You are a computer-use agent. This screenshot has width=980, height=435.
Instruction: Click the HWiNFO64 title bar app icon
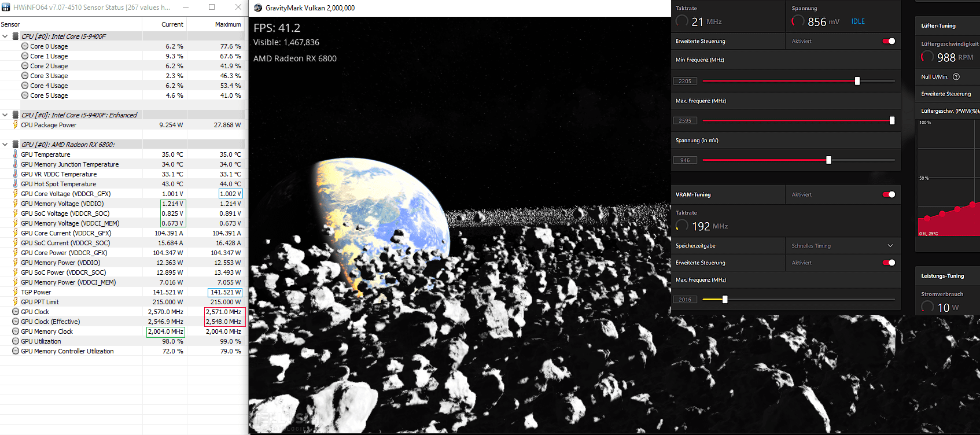tap(6, 8)
